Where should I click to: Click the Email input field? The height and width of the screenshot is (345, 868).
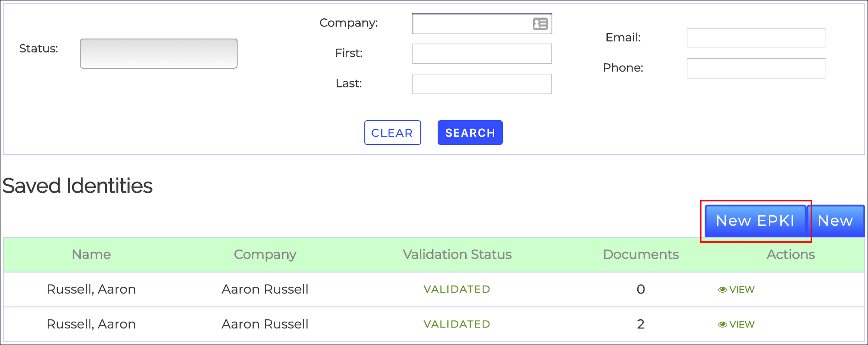tap(756, 38)
